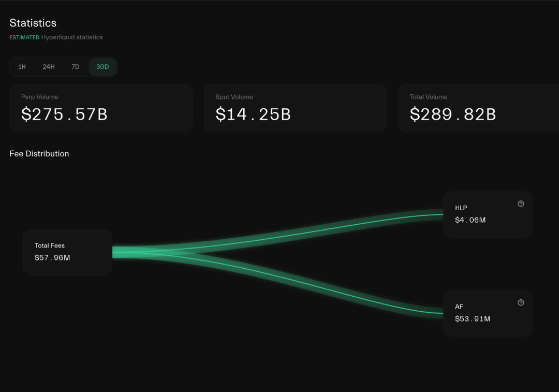
Task: Click the help icon on HLP card
Action: tap(521, 204)
